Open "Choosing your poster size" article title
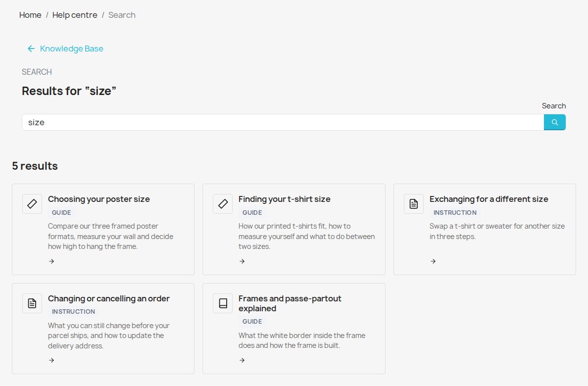 tap(99, 199)
